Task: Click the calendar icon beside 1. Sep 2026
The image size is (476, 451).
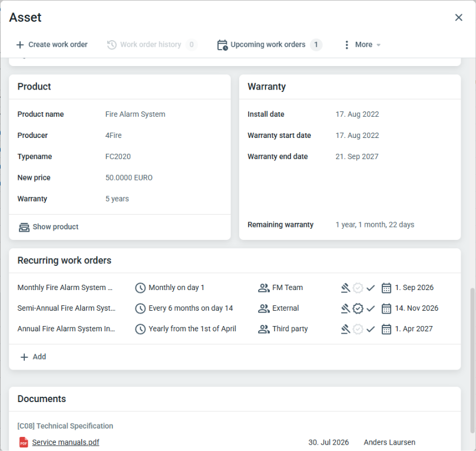Action: [386, 288]
